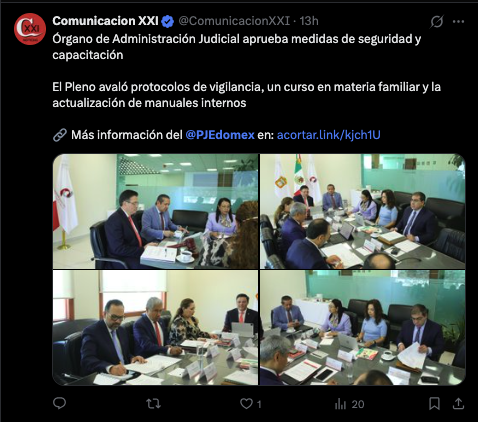Share the post using upload arrow icon
478x422 pixels.
coord(459,404)
